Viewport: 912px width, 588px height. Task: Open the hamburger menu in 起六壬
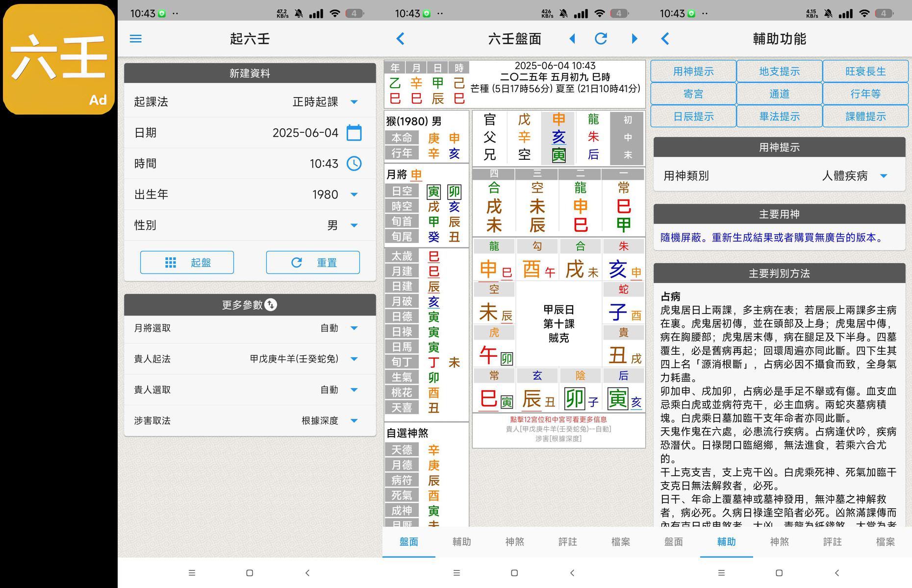(x=136, y=39)
